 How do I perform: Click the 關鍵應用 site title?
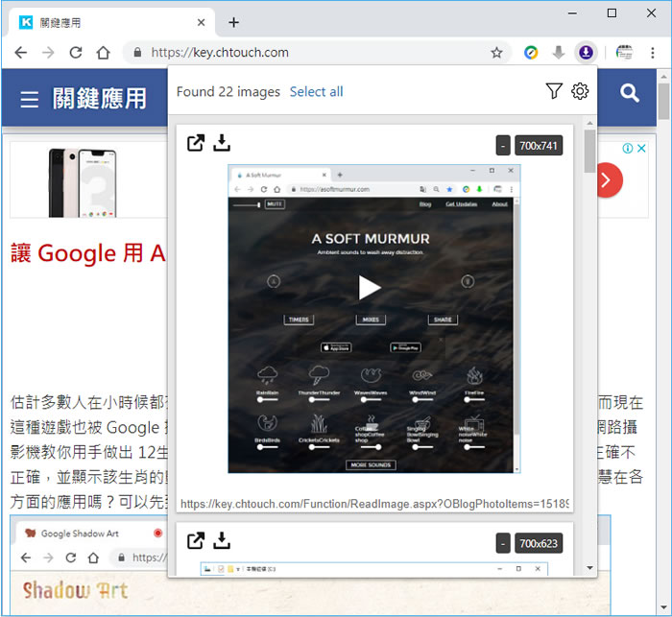click(100, 98)
